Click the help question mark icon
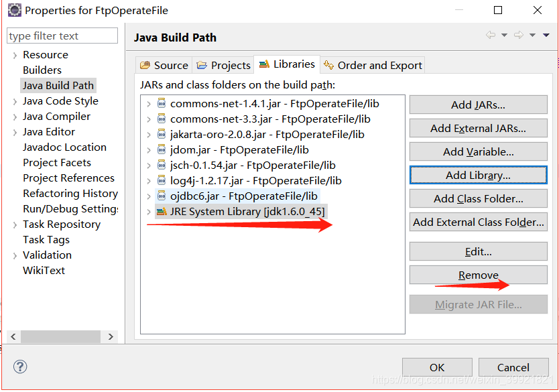The height and width of the screenshot is (392, 559). (x=20, y=367)
